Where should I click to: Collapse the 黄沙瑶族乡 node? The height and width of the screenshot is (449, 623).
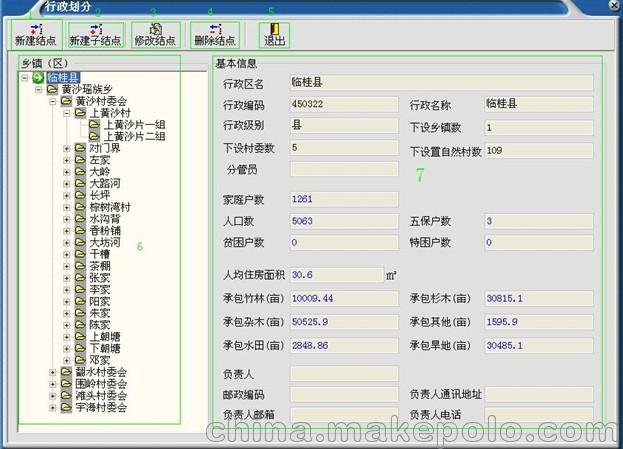point(39,89)
